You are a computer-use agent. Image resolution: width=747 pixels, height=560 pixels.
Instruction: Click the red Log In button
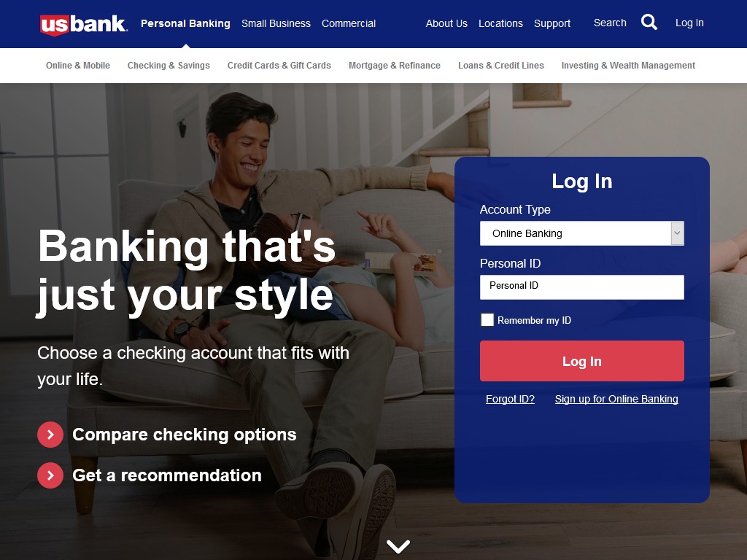click(x=581, y=361)
